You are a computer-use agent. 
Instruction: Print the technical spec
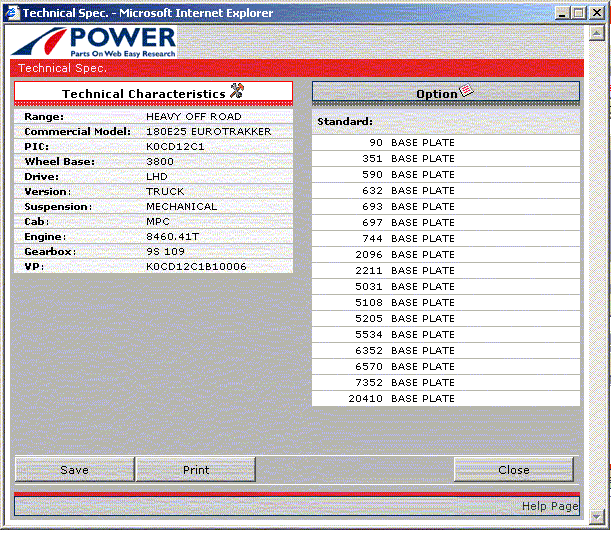(196, 470)
